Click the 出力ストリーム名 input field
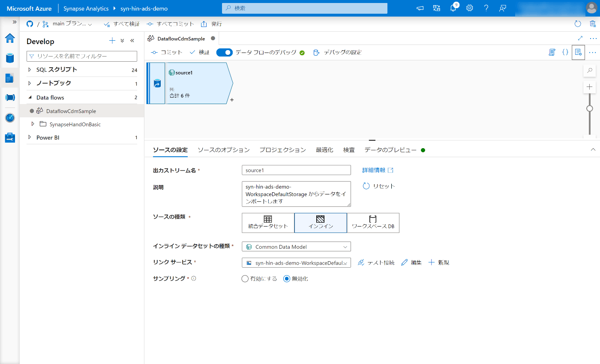The height and width of the screenshot is (364, 600). (x=296, y=170)
